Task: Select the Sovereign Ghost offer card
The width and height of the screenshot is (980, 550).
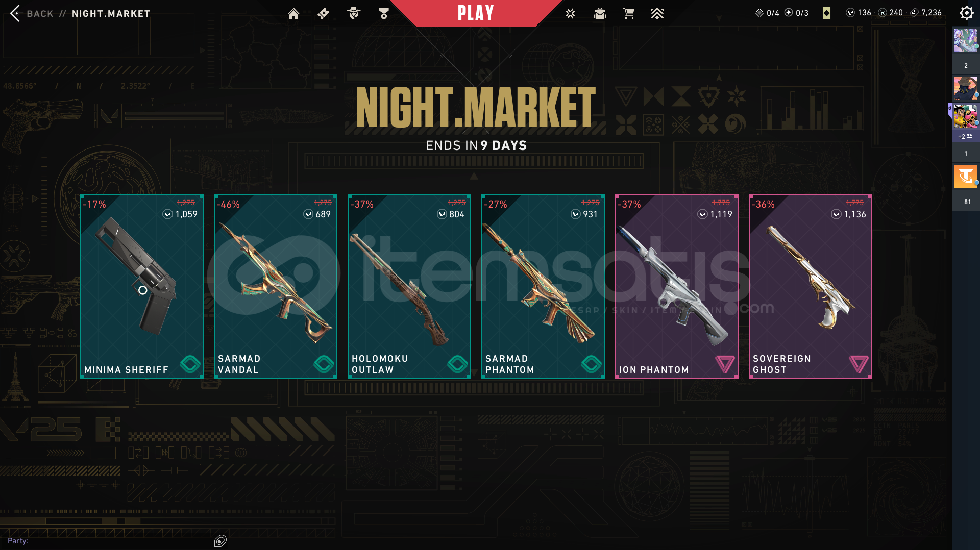Action: coord(811,287)
